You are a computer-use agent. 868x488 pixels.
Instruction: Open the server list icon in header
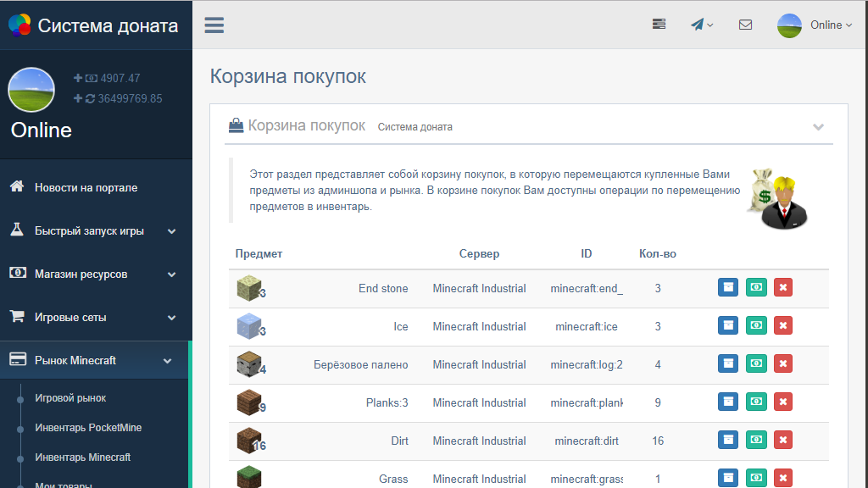click(659, 25)
